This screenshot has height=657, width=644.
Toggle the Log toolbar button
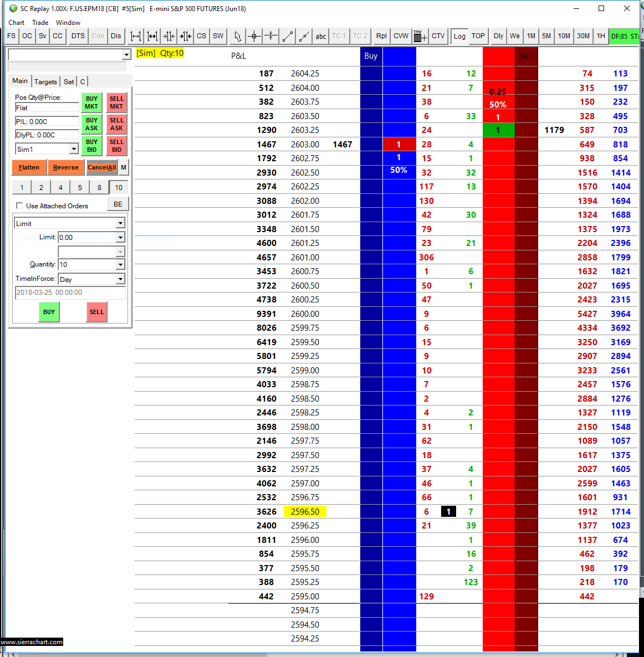[x=459, y=37]
